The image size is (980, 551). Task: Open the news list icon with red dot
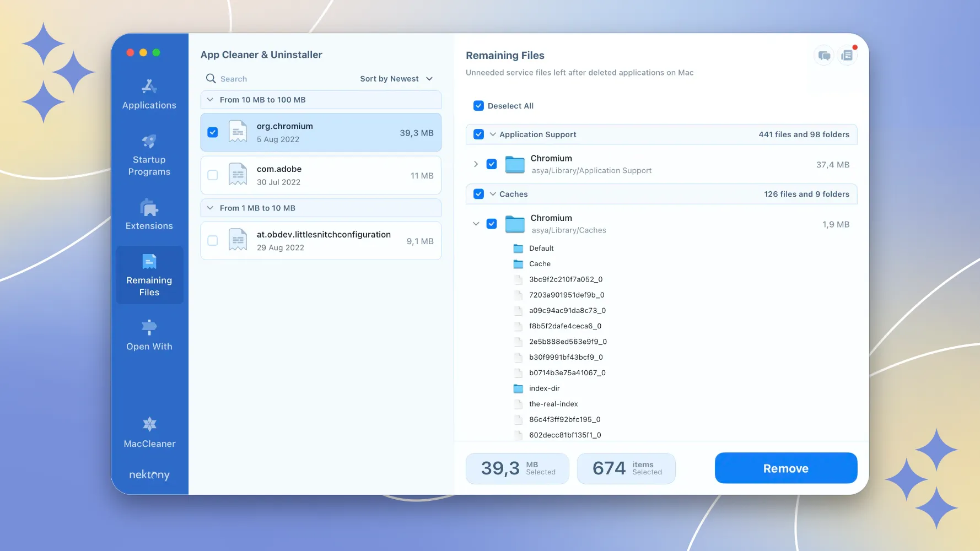click(x=847, y=56)
